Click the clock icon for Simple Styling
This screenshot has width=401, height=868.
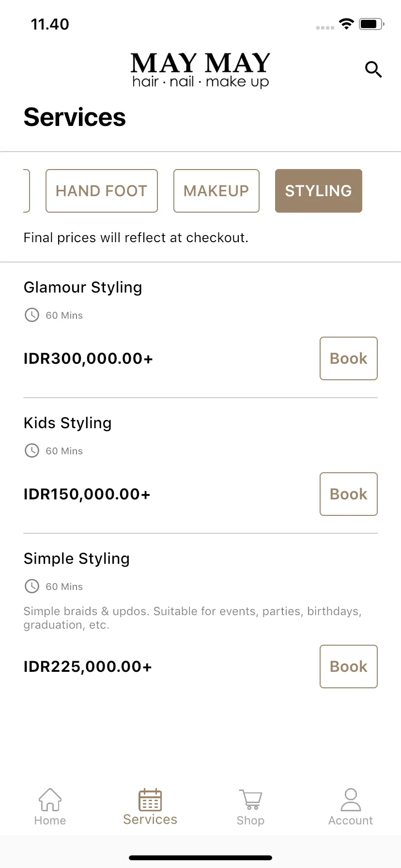click(x=32, y=587)
